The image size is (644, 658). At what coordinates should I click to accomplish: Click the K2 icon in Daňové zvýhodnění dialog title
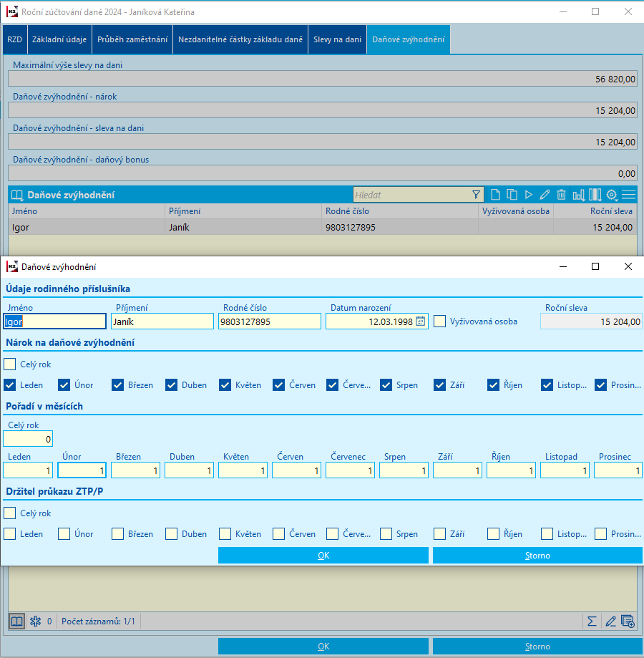tap(11, 266)
